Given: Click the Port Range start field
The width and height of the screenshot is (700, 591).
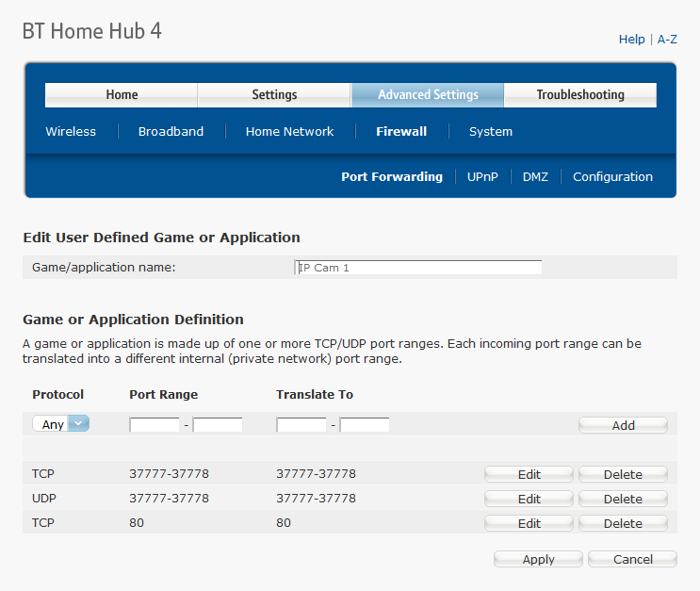Looking at the screenshot, I should (x=155, y=424).
